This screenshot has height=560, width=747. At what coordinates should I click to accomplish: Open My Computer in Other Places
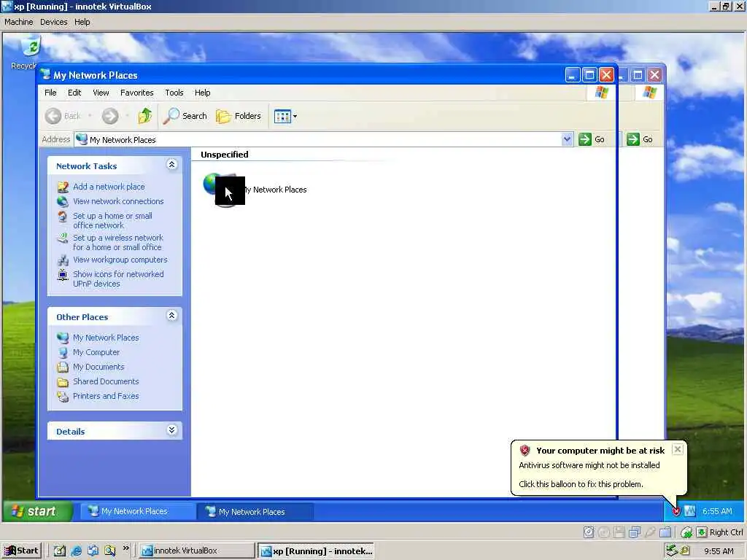(x=96, y=352)
